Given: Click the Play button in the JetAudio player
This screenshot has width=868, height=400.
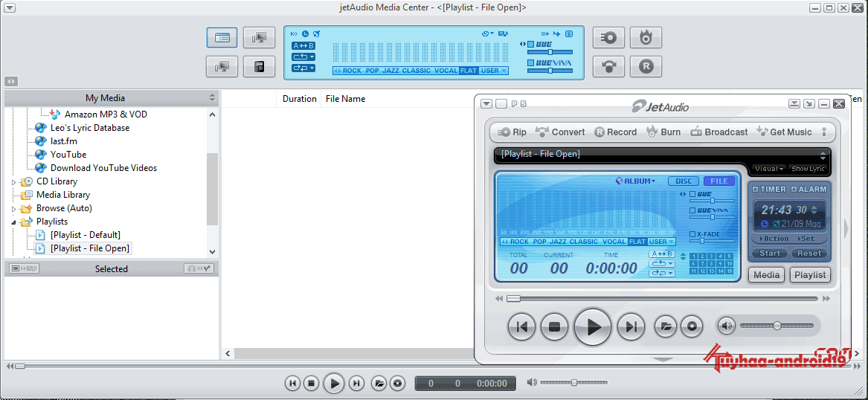Looking at the screenshot, I should pos(592,327).
